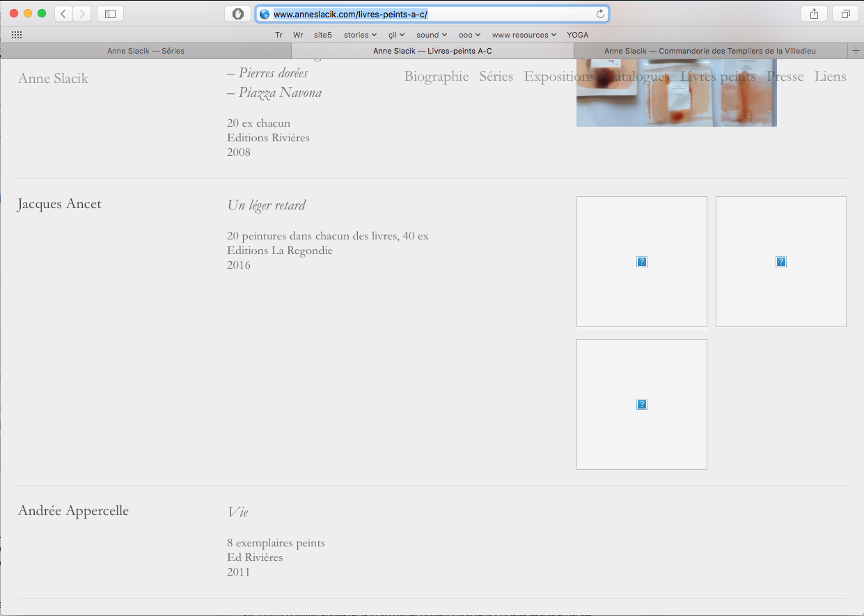
Task: Switch to Anne Slacik — Séries tab
Action: pyautogui.click(x=146, y=51)
